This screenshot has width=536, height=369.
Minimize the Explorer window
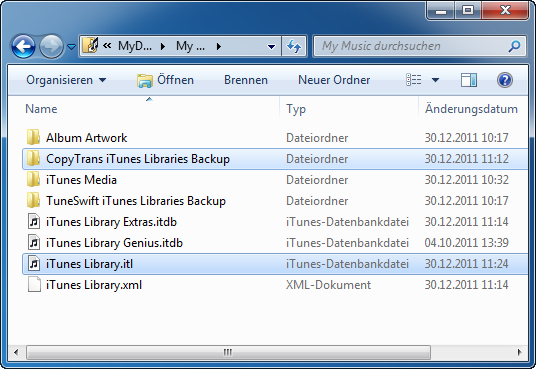pos(441,10)
